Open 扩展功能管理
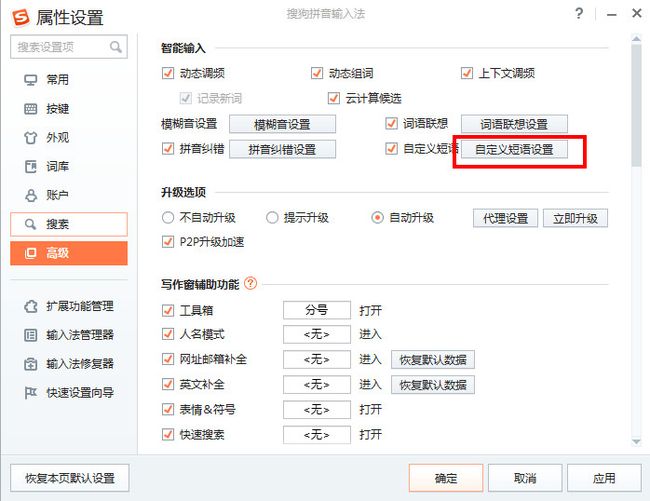The image size is (650, 501). 69,307
